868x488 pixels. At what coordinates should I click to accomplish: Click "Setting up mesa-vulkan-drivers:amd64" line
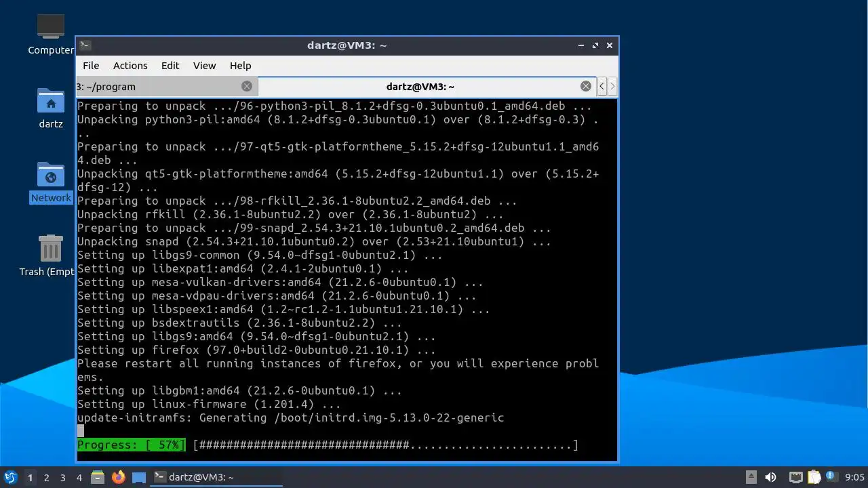[x=280, y=283]
